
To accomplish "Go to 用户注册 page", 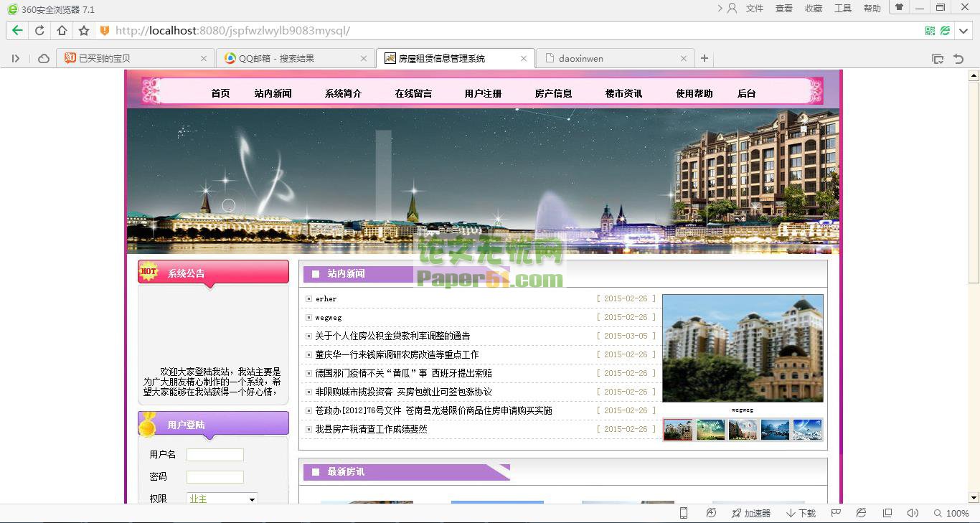I will (x=483, y=93).
